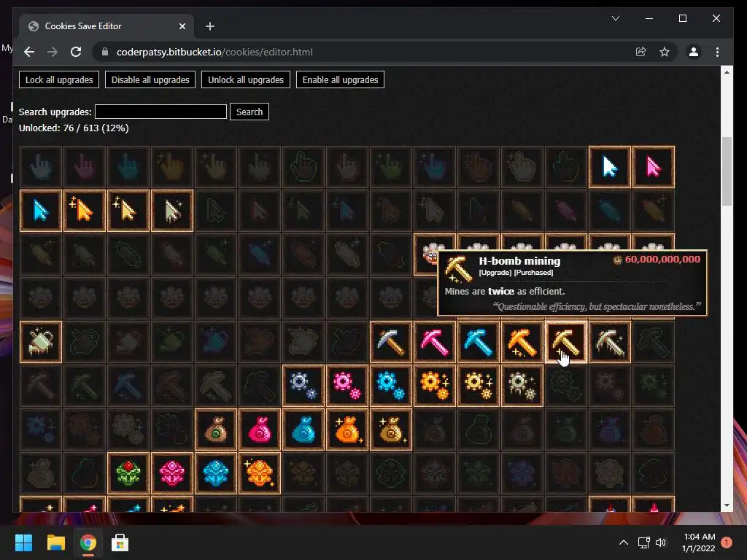Toggle the orange money bag upgrade
Image resolution: width=747 pixels, height=560 pixels.
[347, 429]
